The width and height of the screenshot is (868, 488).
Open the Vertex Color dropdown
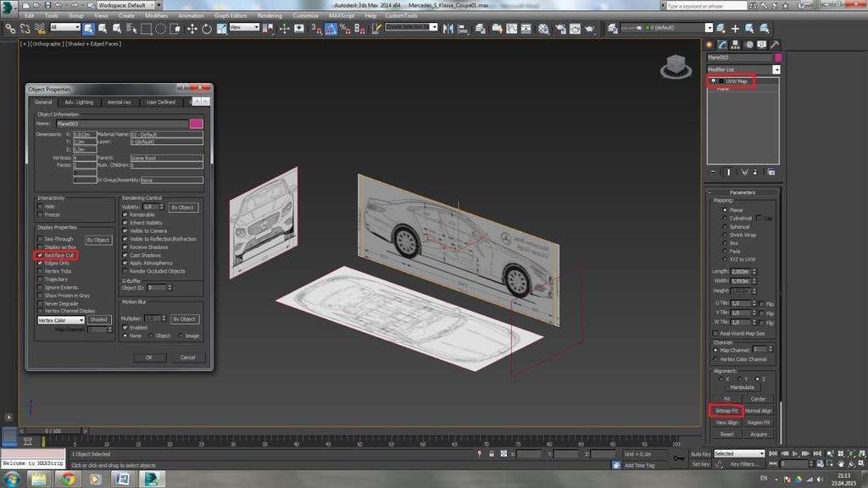coord(61,320)
